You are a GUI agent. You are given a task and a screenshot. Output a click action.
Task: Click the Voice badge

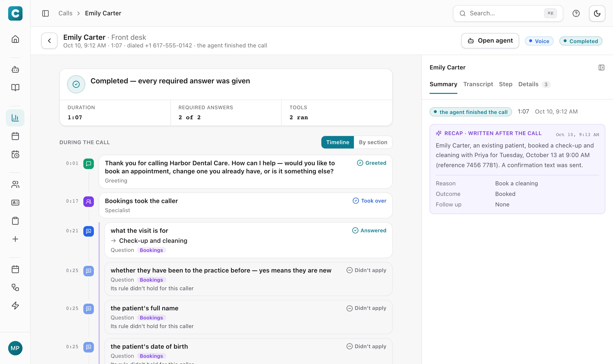tap(539, 41)
